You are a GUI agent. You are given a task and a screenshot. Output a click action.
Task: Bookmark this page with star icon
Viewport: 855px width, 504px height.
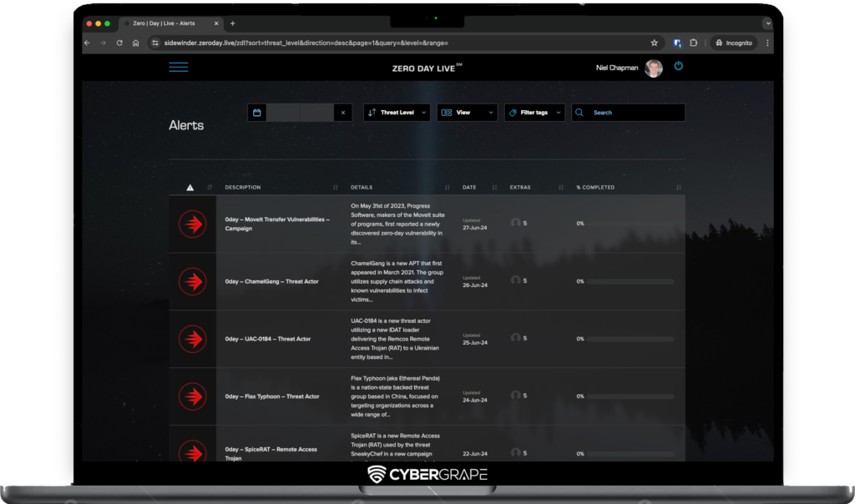coord(654,43)
